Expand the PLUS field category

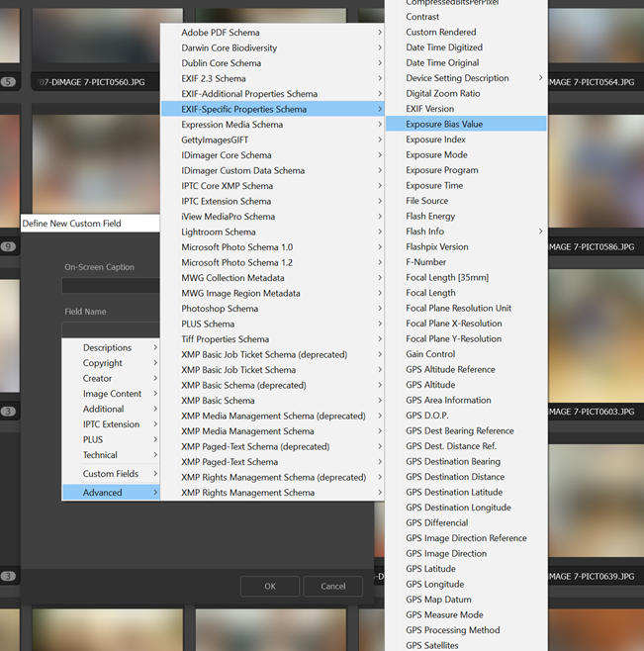coord(111,439)
